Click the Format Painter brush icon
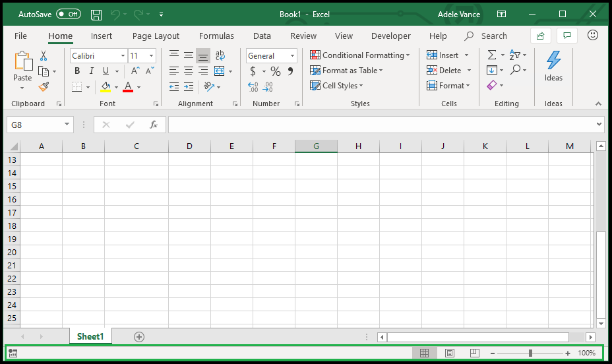The height and width of the screenshot is (364, 612). click(44, 86)
